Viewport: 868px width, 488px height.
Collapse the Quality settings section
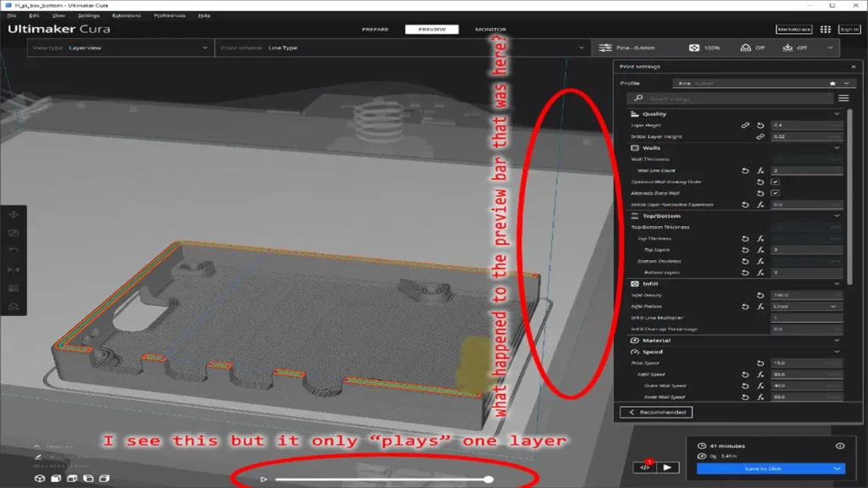[x=837, y=114]
